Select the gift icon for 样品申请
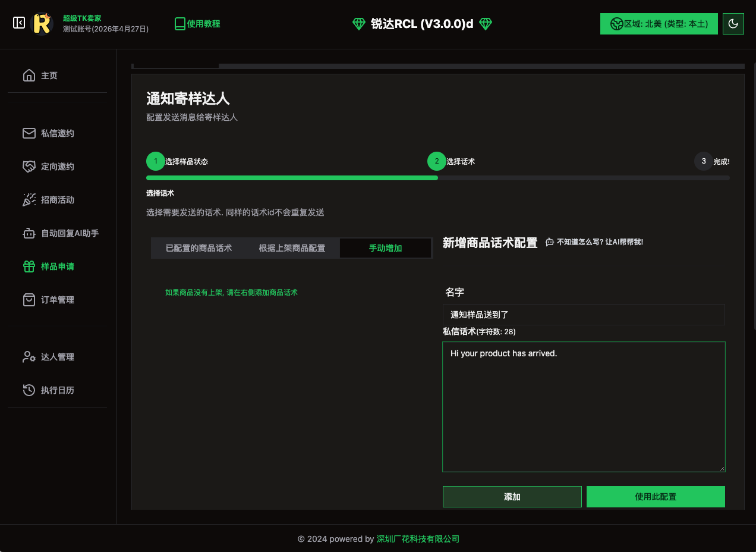Viewport: 756px width, 552px height. click(x=29, y=266)
